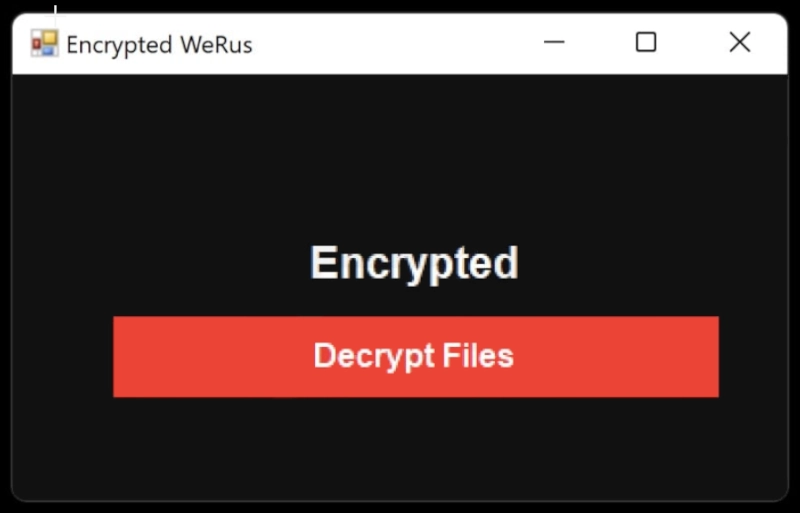Click the bold Encrypted heading label
Screen dimensions: 800x513
click(414, 263)
